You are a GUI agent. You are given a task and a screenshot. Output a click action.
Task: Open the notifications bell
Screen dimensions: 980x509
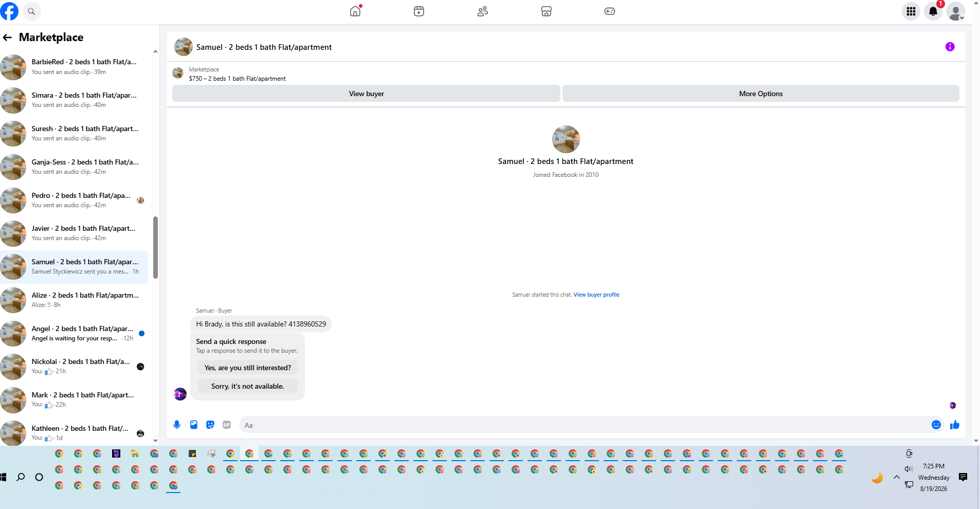pyautogui.click(x=933, y=11)
